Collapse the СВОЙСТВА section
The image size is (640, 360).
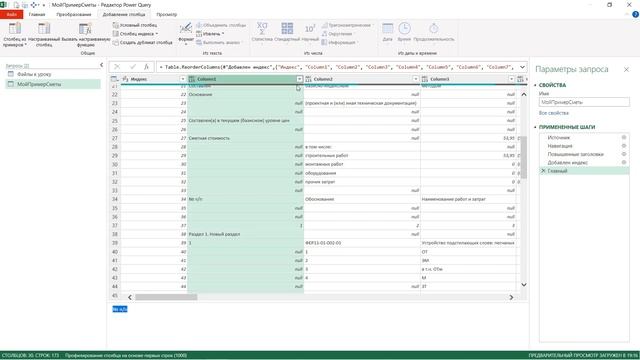tap(536, 85)
